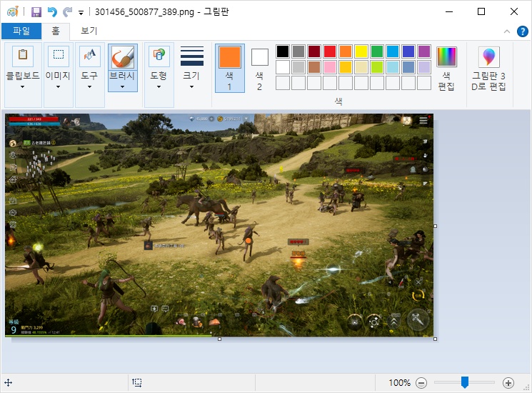Pick the lavender color swatch

(424, 67)
